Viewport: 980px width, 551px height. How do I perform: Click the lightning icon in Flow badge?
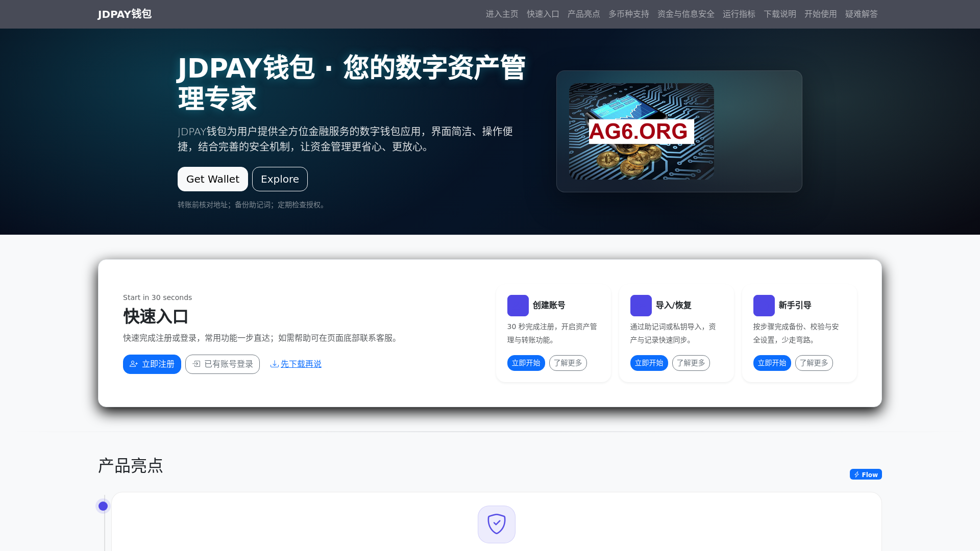[857, 474]
